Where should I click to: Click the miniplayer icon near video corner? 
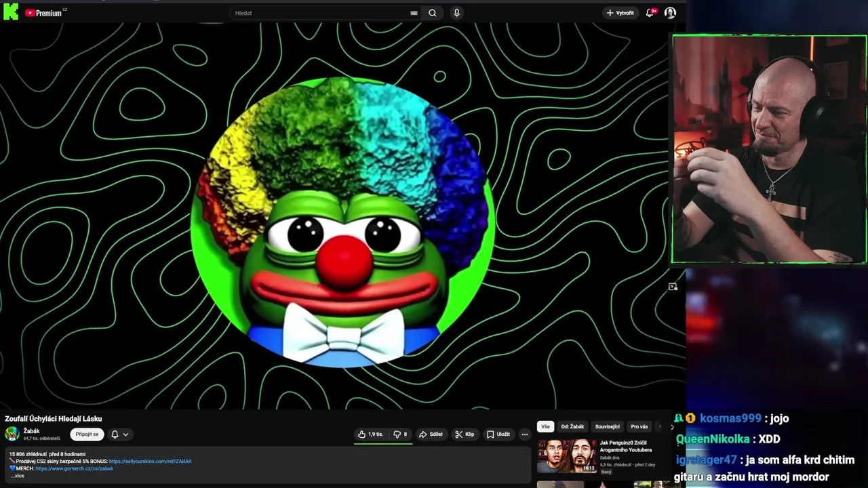click(673, 287)
